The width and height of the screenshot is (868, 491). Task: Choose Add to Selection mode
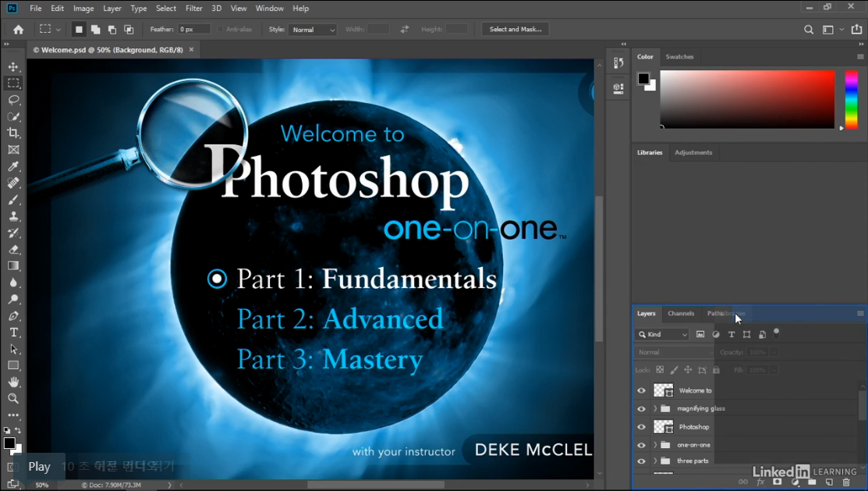(x=96, y=30)
